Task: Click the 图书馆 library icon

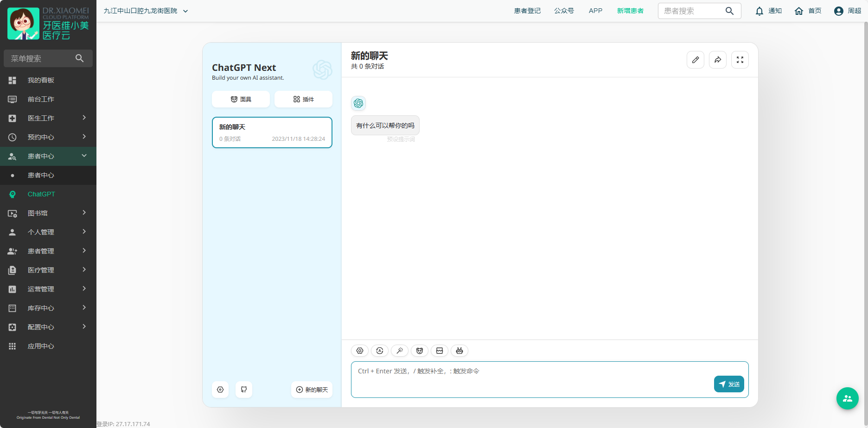Action: point(13,213)
